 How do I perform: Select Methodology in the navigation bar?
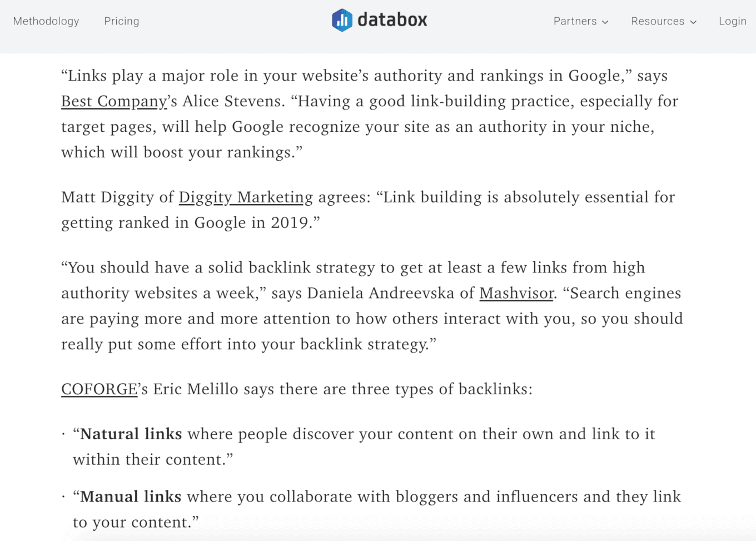click(x=46, y=21)
